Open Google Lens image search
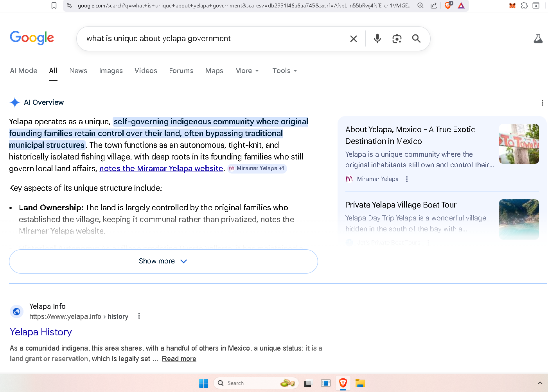The image size is (548, 392). 397,38
